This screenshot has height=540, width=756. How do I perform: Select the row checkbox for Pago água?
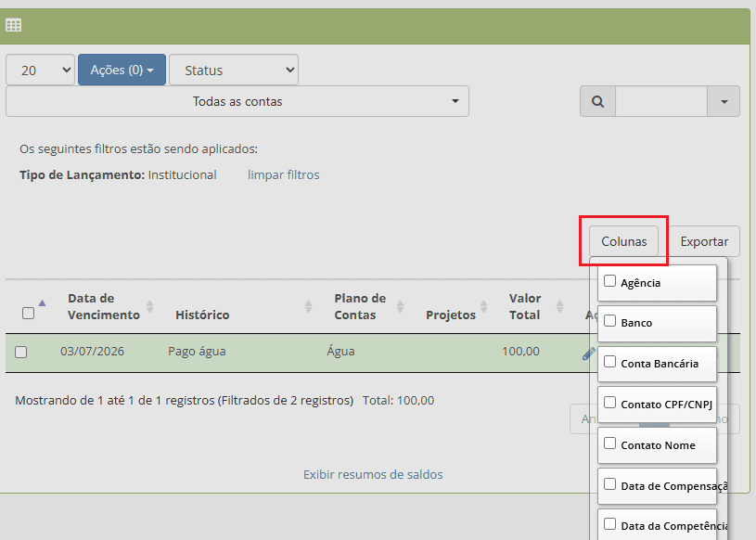click(20, 353)
